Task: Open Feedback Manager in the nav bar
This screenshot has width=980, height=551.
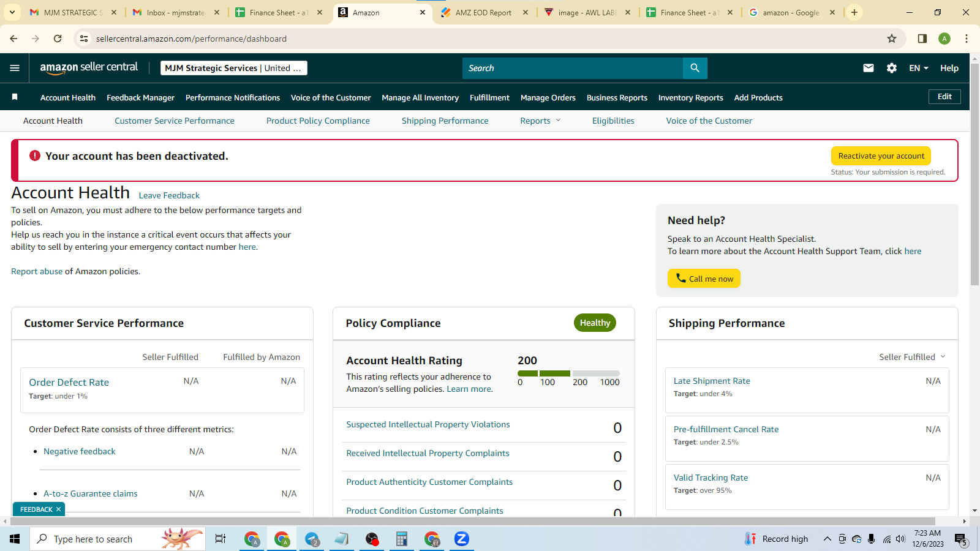Action: click(x=140, y=97)
